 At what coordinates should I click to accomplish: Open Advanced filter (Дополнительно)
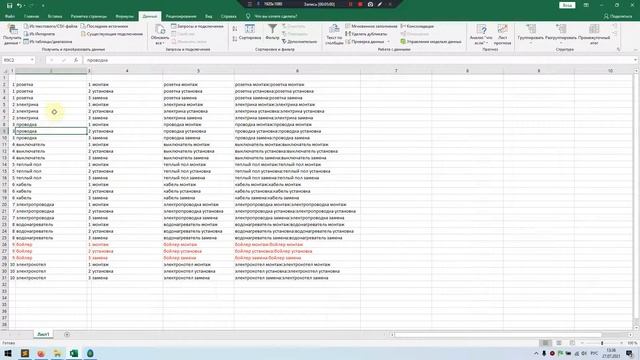point(299,42)
